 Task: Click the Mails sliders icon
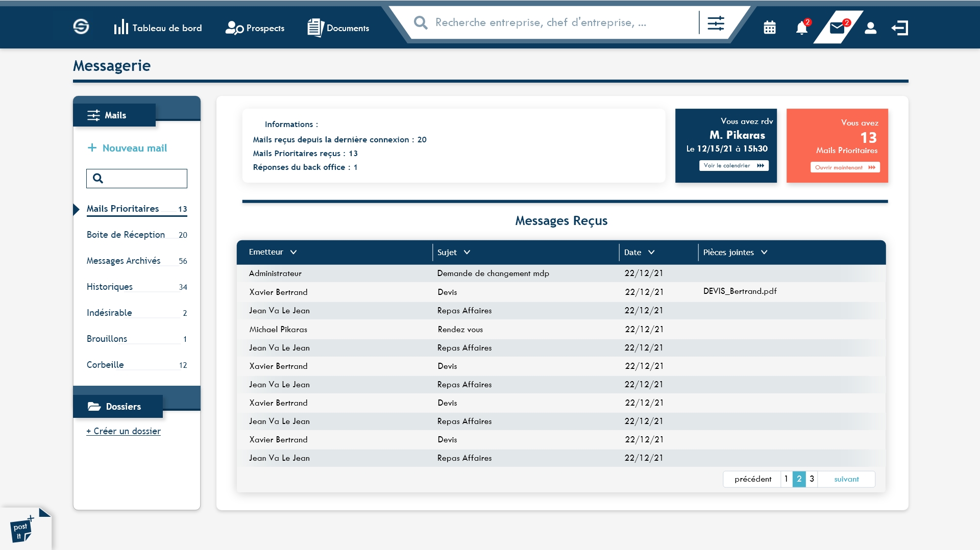pos(93,115)
